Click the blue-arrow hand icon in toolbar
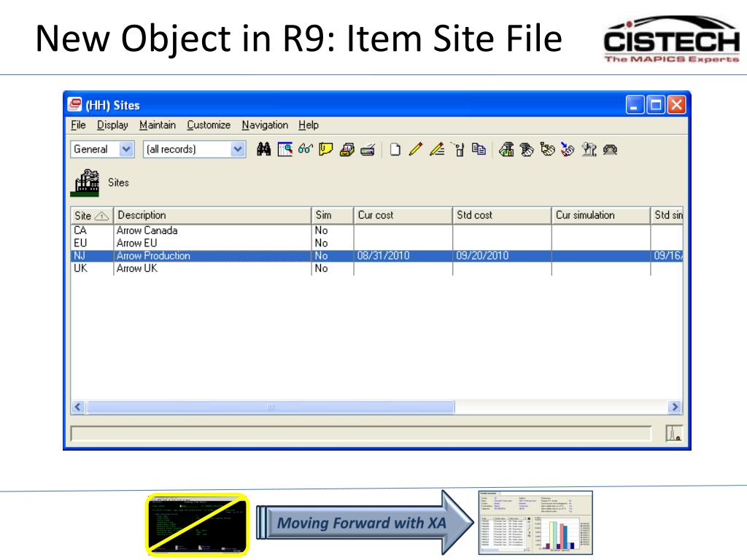The height and width of the screenshot is (560, 747). click(x=568, y=149)
